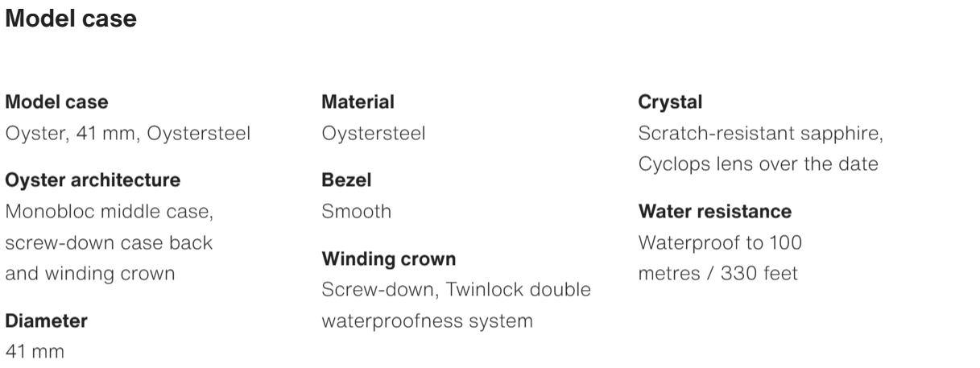Select the "Crystal" label
The width and height of the screenshot is (980, 368).
pos(670,102)
